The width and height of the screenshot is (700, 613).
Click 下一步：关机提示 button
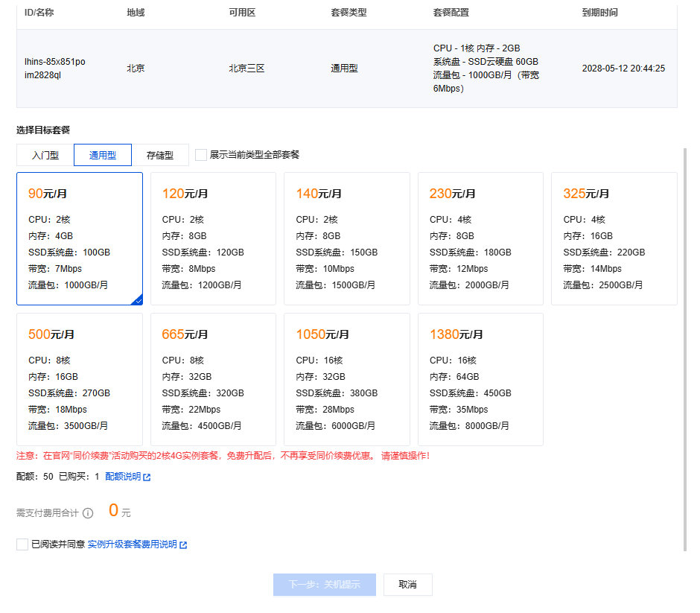pyautogui.click(x=325, y=585)
